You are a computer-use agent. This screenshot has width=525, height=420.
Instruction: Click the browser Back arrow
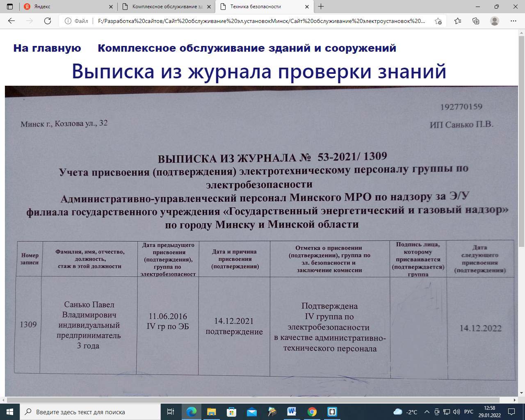(x=11, y=21)
